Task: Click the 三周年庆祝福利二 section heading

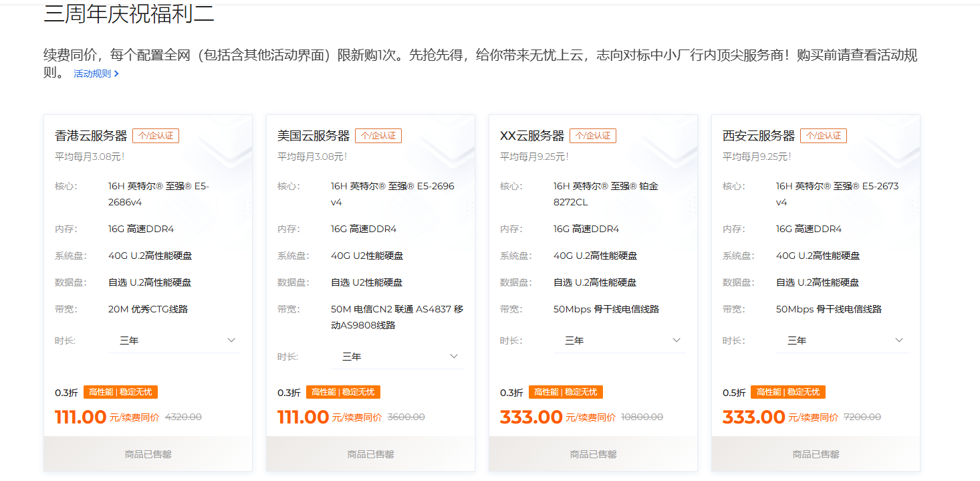Action: [129, 15]
